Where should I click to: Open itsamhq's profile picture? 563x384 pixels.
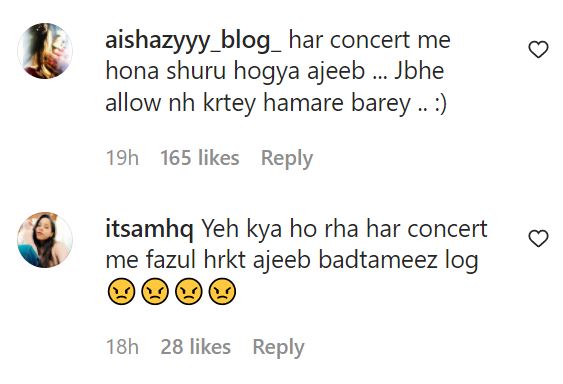45,240
